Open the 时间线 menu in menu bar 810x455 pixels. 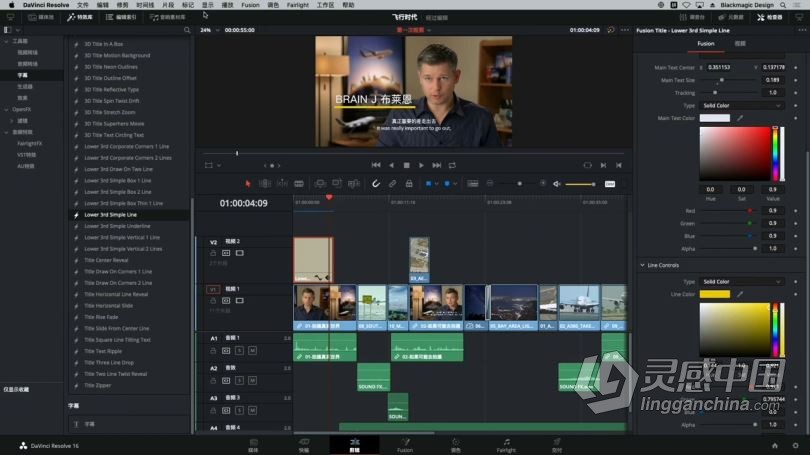pos(145,5)
